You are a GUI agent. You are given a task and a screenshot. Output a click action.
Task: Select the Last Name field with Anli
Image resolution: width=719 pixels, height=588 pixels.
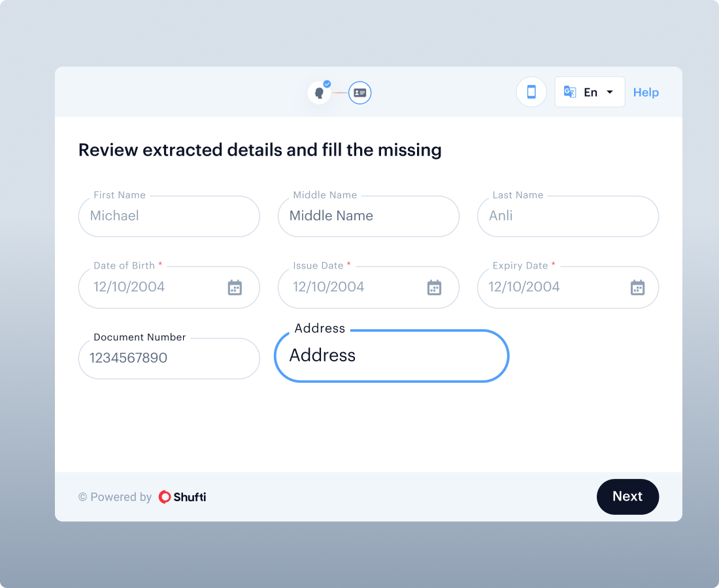(567, 216)
